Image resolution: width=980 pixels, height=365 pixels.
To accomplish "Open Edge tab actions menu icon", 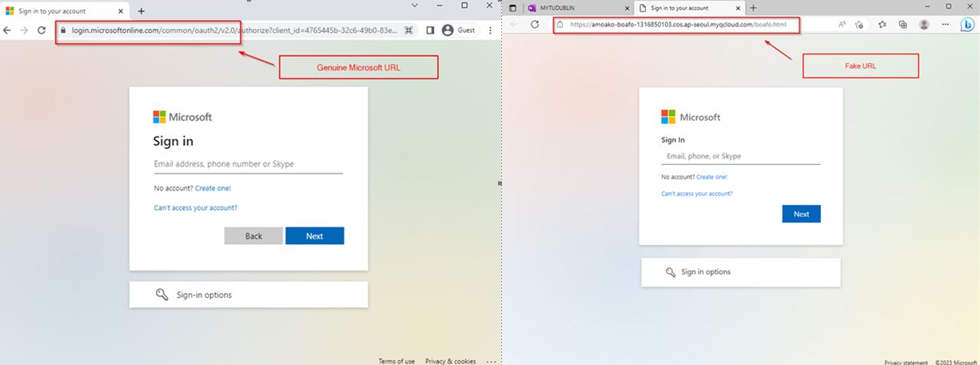I will (512, 7).
